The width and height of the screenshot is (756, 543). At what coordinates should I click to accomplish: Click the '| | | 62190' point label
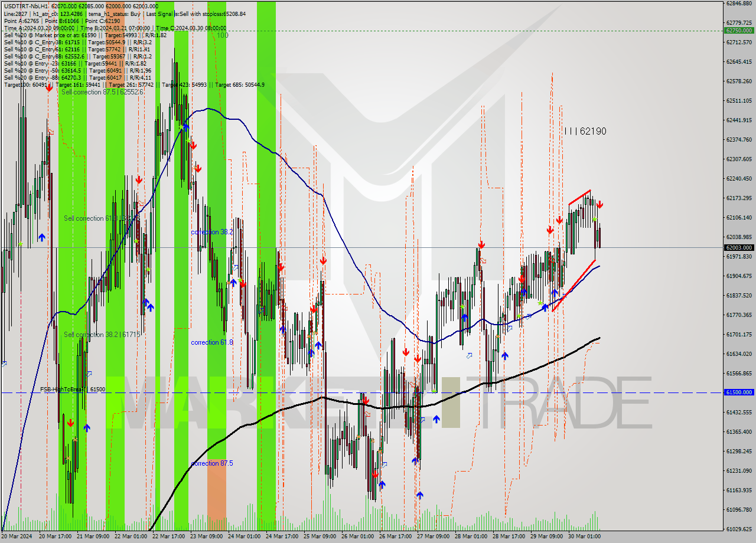[x=585, y=131]
